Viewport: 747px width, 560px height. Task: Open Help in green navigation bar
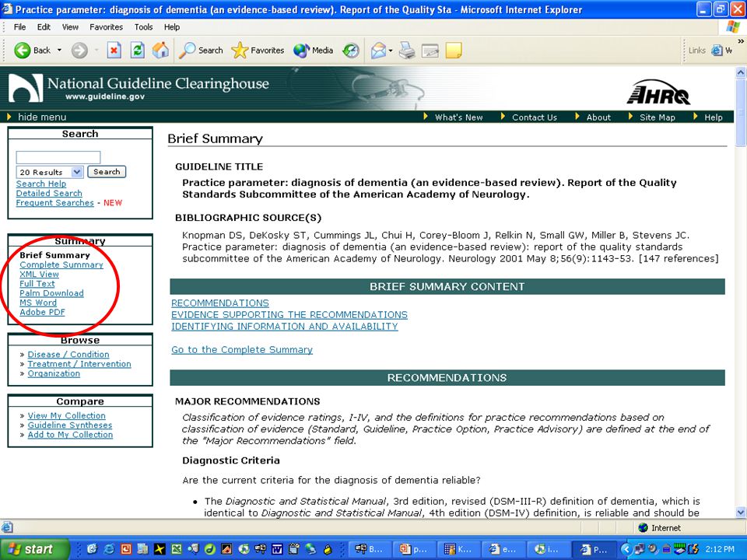(x=714, y=117)
